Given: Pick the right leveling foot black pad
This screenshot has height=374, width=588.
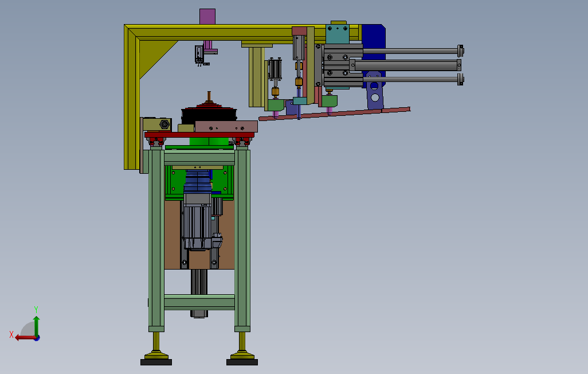Looking at the screenshot, I should [242, 362].
